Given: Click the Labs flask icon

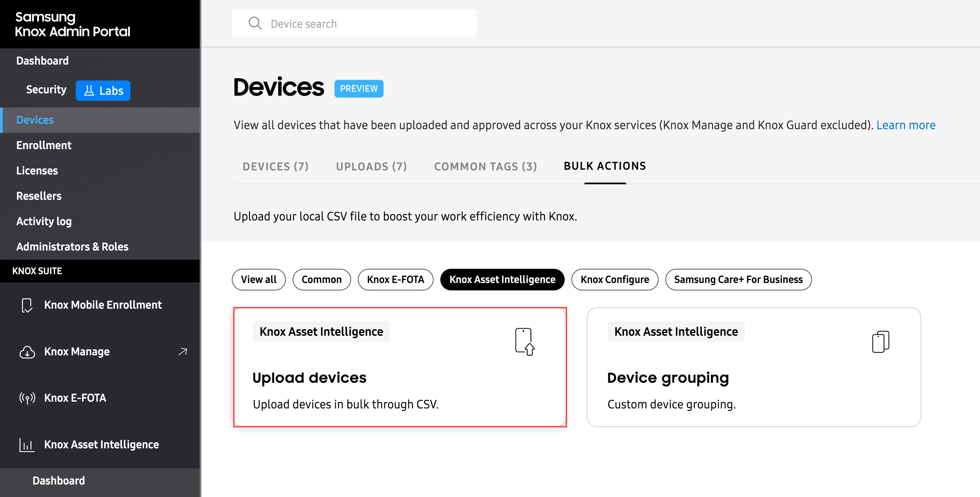Looking at the screenshot, I should point(89,91).
